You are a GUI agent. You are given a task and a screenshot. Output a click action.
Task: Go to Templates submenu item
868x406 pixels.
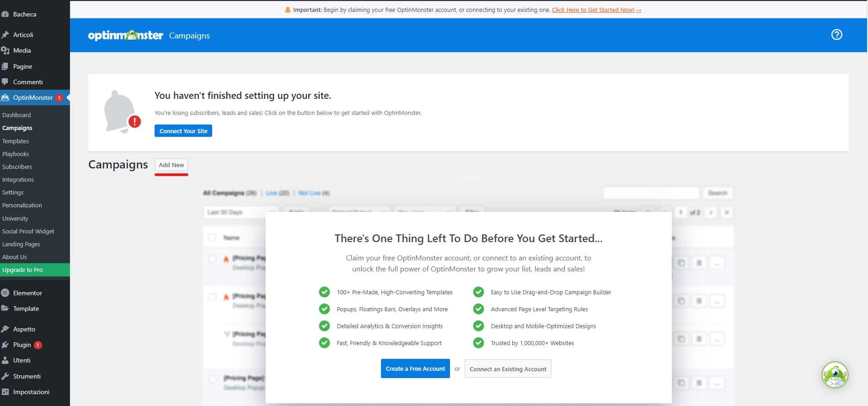pyautogui.click(x=16, y=141)
